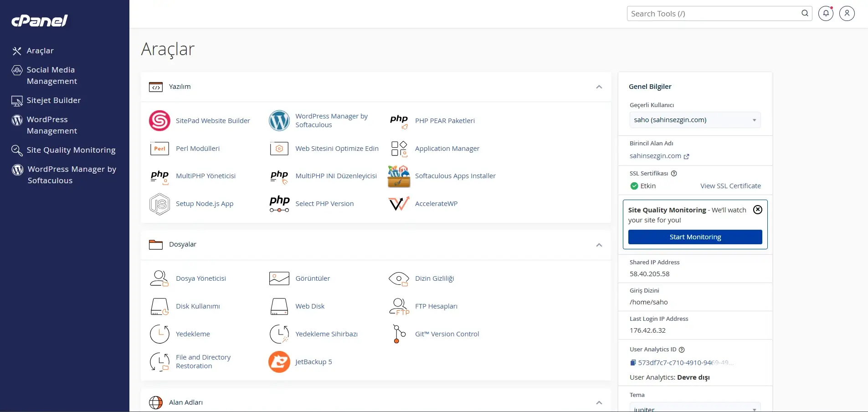Open Softaculous Apps Installer icon
The image size is (868, 412).
tap(399, 176)
